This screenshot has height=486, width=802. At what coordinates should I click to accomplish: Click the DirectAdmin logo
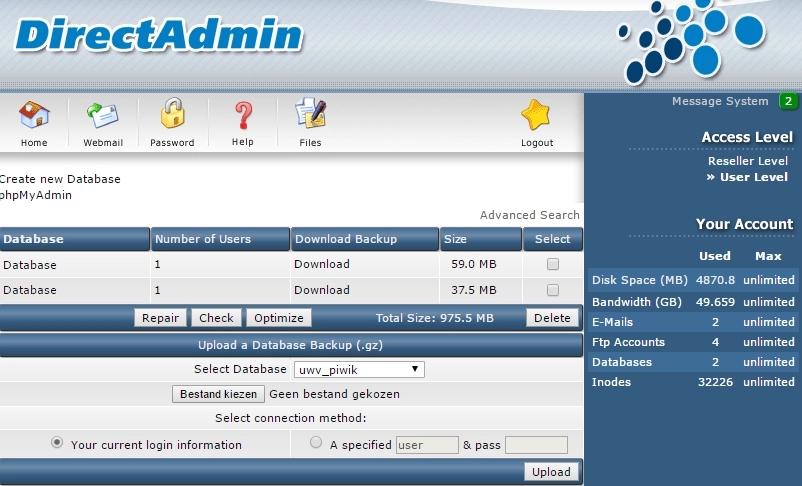(x=159, y=35)
